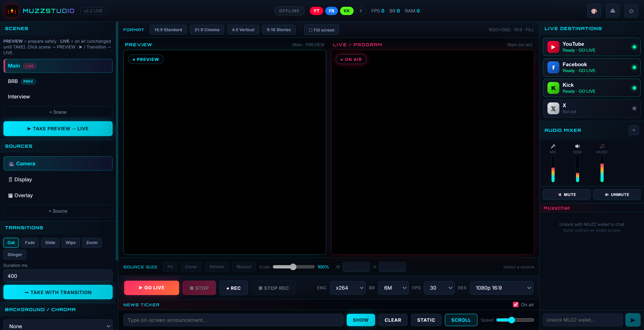Click the Duration ms input field
Image resolution: width=644 pixels, height=330 pixels.
pos(58,276)
